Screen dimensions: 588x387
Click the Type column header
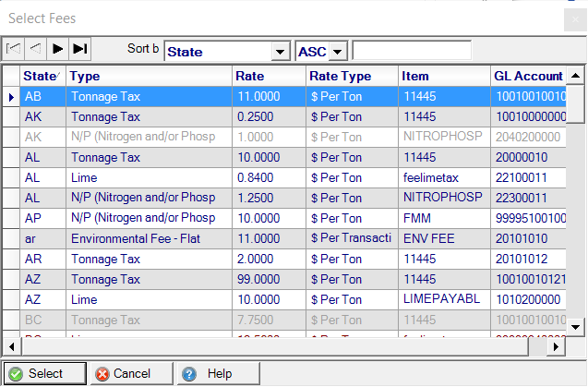point(148,76)
